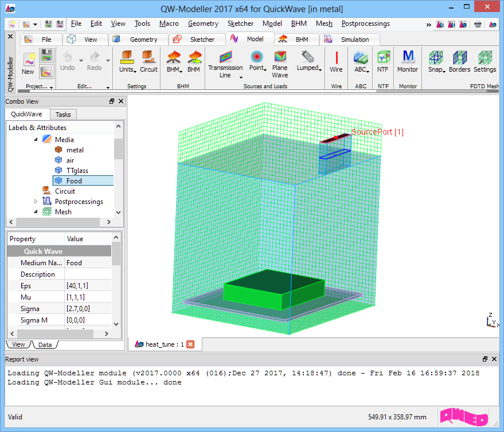Select the TTglass medium in tree
Image resolution: width=504 pixels, height=432 pixels.
(77, 171)
